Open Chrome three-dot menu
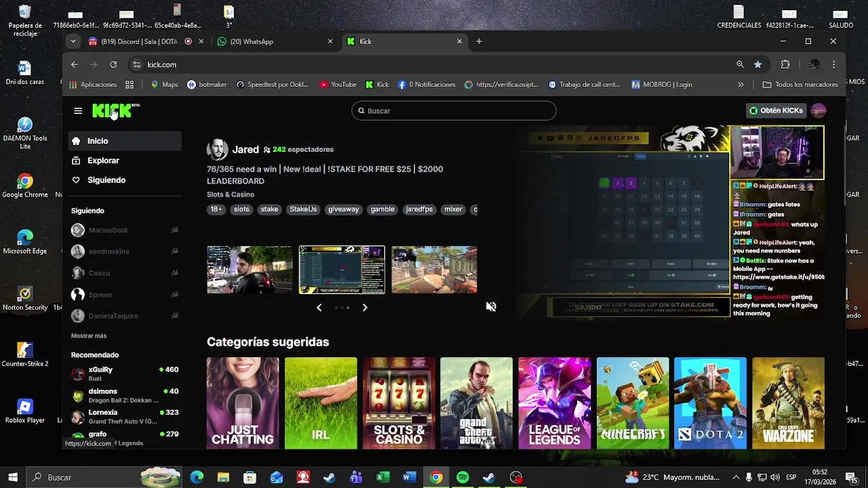Image resolution: width=868 pixels, height=488 pixels. (x=833, y=64)
